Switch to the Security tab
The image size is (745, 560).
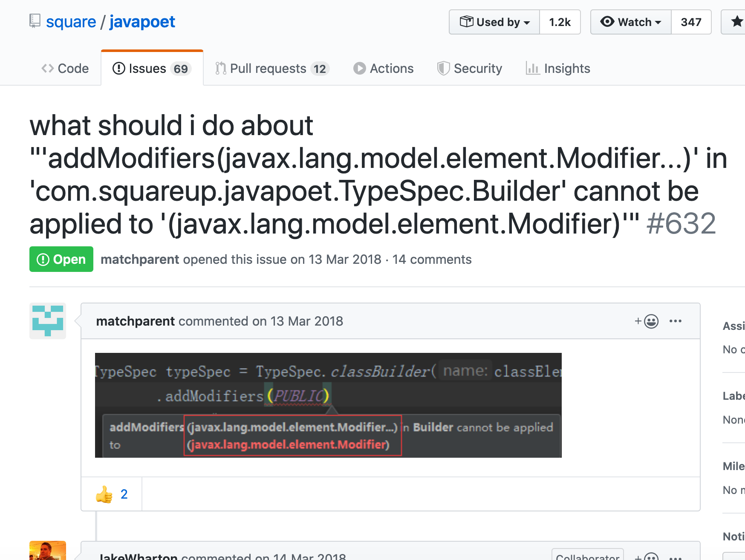tap(470, 69)
